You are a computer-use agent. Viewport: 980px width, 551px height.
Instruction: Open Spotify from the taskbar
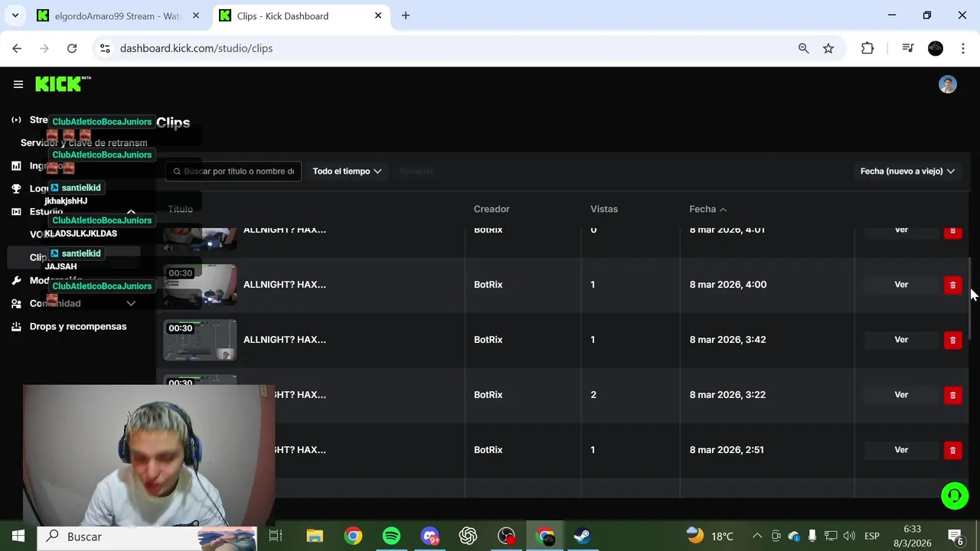[391, 536]
